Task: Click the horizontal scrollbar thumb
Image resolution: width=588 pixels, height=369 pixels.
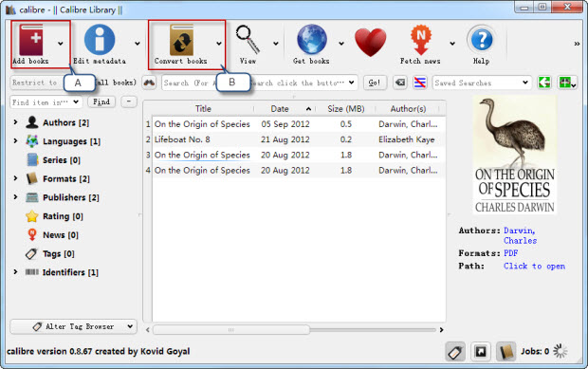Action: (x=231, y=330)
